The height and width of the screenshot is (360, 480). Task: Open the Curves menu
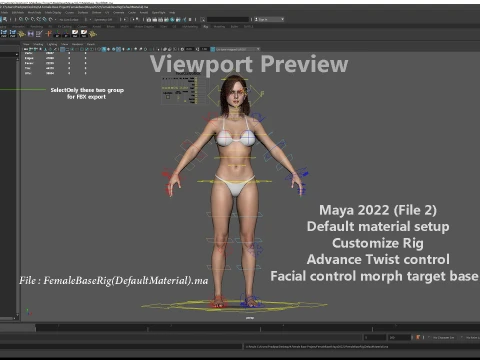pyautogui.click(x=69, y=12)
